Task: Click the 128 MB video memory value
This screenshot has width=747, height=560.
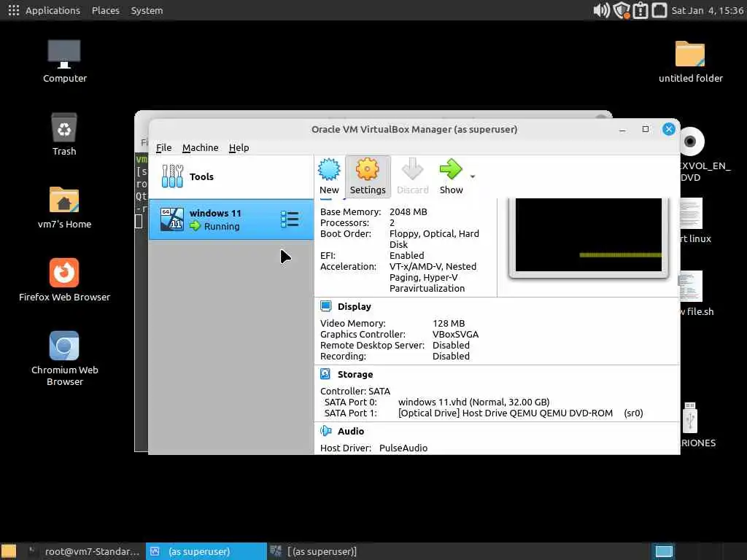Action: click(449, 323)
